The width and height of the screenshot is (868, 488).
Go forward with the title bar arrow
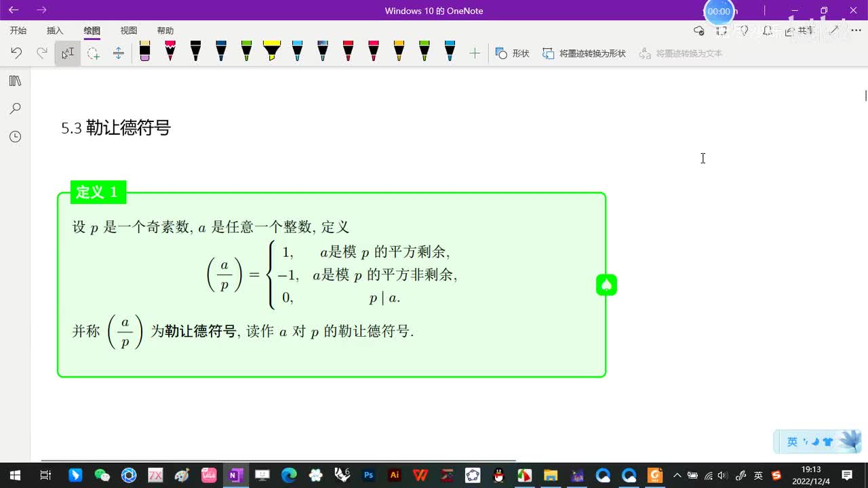point(42,10)
